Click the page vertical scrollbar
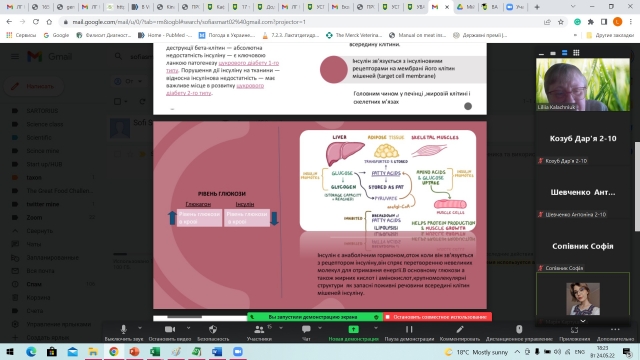Image resolution: width=640 pixels, height=360 pixels. [x=637, y=186]
